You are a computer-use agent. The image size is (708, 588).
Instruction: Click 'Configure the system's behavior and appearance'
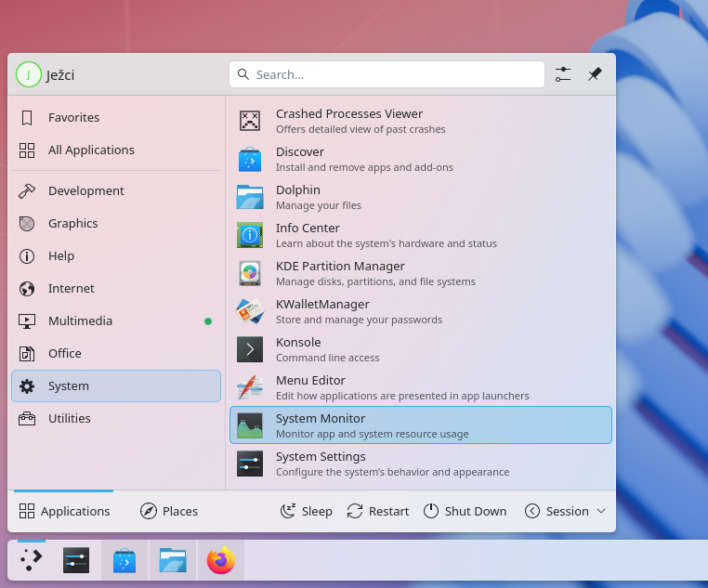click(x=392, y=472)
